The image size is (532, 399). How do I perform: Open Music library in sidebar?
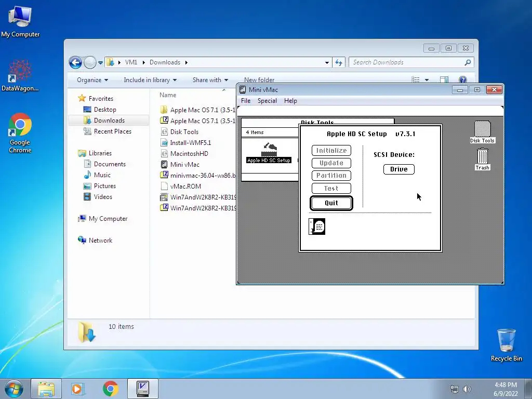(x=102, y=175)
